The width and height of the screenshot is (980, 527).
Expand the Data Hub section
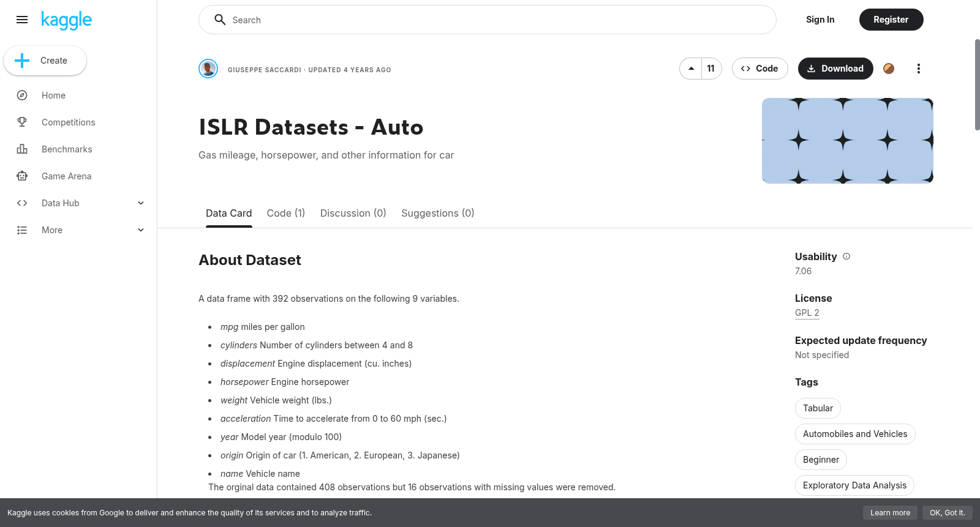click(141, 203)
